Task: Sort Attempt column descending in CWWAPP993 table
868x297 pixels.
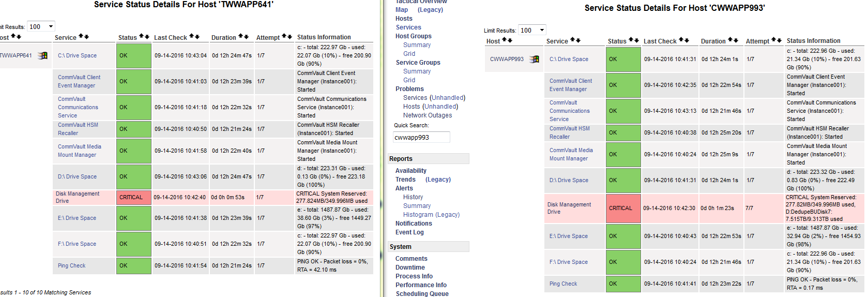Action: pos(779,40)
